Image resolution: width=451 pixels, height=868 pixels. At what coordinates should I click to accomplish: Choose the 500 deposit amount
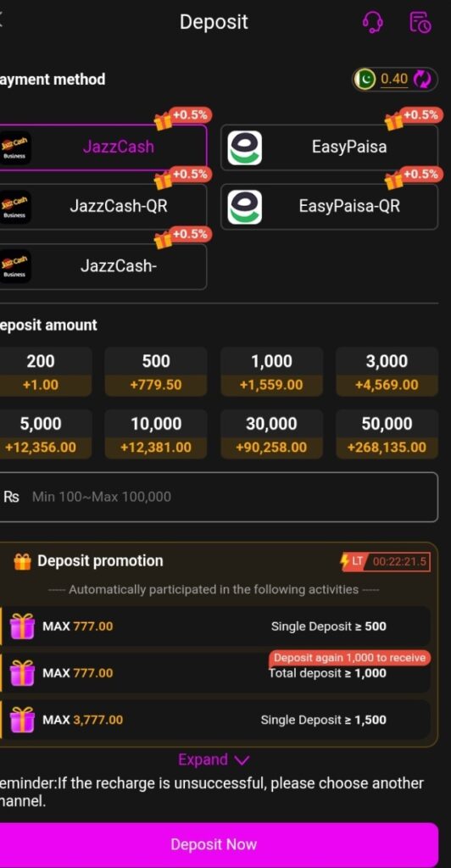[156, 371]
